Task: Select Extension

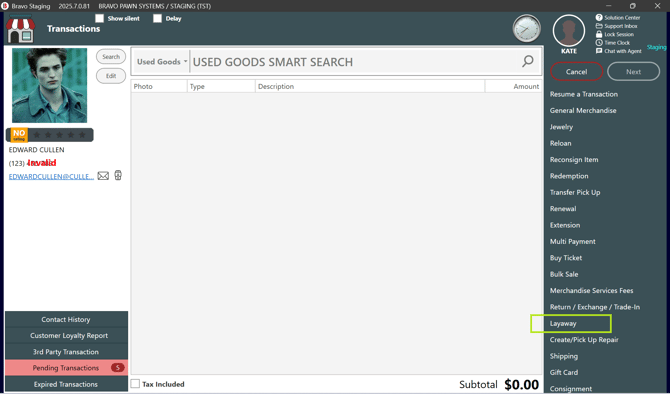Action: 565,225
